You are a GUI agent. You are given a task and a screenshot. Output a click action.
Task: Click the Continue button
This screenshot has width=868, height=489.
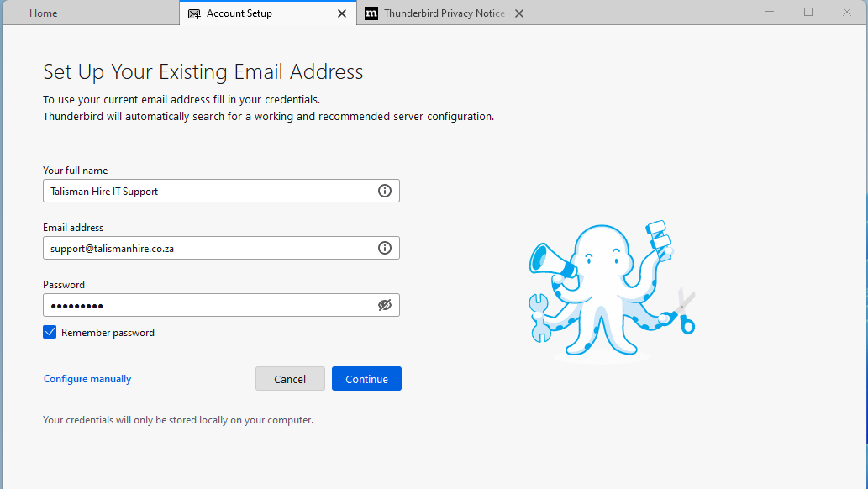point(366,379)
